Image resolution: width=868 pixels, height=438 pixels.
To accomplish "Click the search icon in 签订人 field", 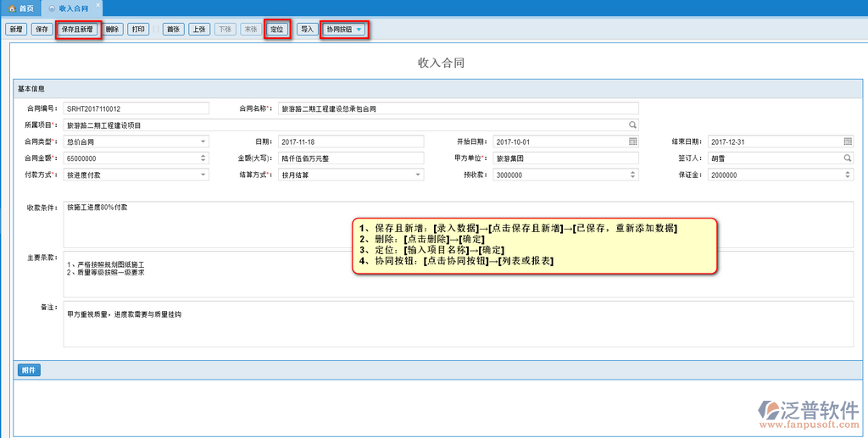I will [x=847, y=158].
